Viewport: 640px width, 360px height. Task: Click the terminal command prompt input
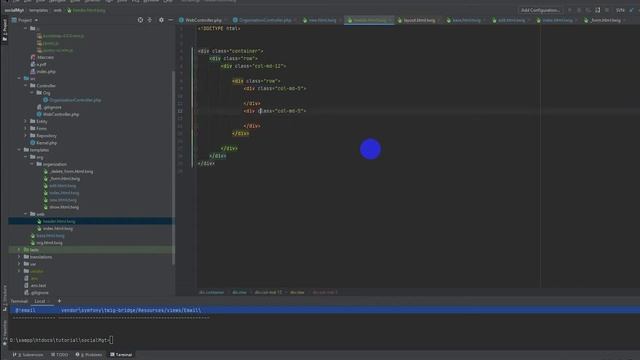tap(111, 340)
